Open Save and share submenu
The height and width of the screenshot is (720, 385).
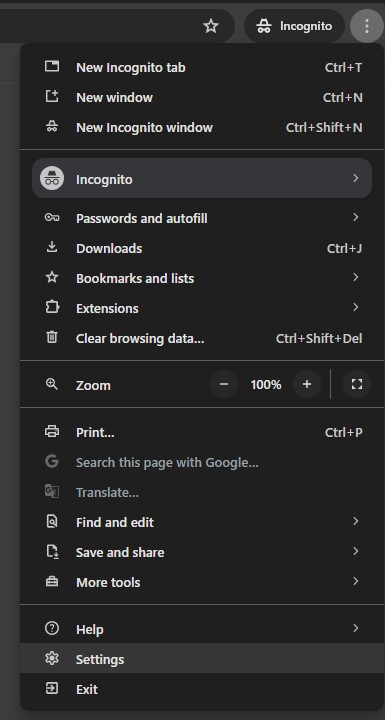pyautogui.click(x=202, y=552)
